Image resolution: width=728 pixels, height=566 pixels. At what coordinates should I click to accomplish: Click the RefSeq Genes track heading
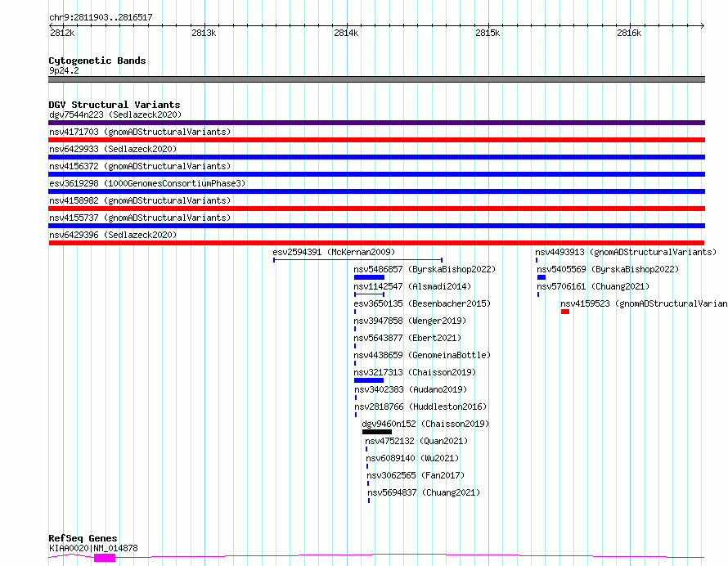click(83, 538)
